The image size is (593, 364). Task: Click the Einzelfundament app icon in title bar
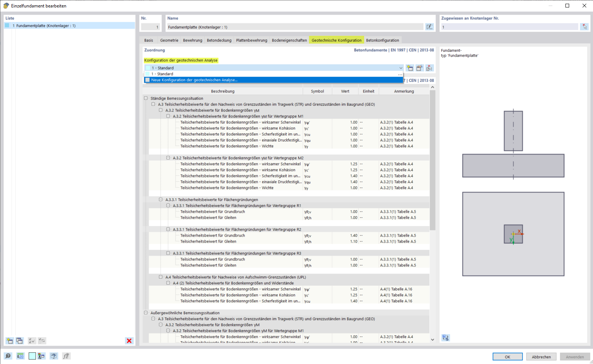pos(6,6)
